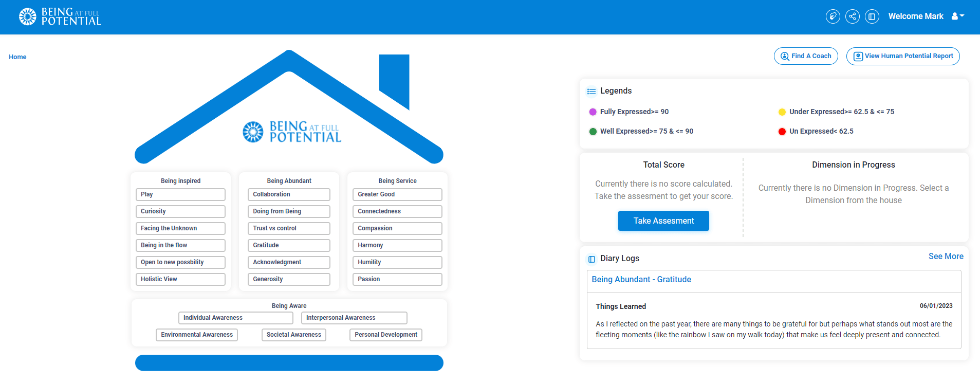Screen dimensions: 980x383
Task: Open Being Abundant - Gratitude diary entry
Action: pyautogui.click(x=641, y=280)
